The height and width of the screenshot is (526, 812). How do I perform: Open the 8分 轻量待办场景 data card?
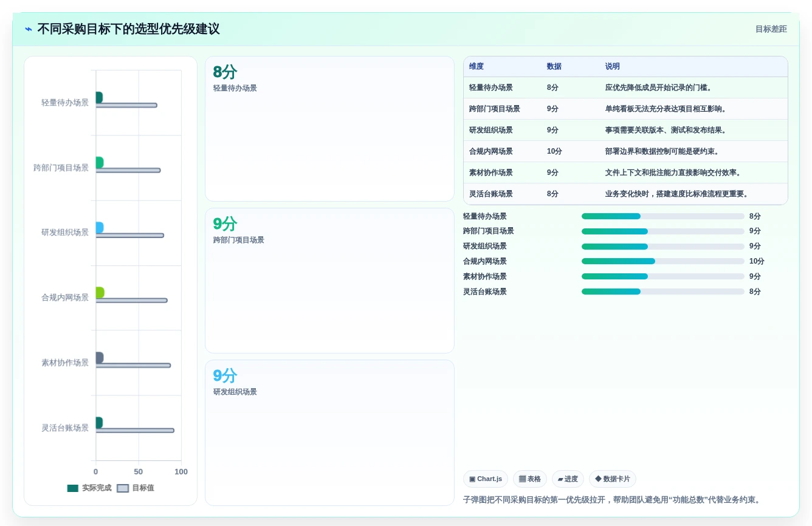[x=329, y=129]
